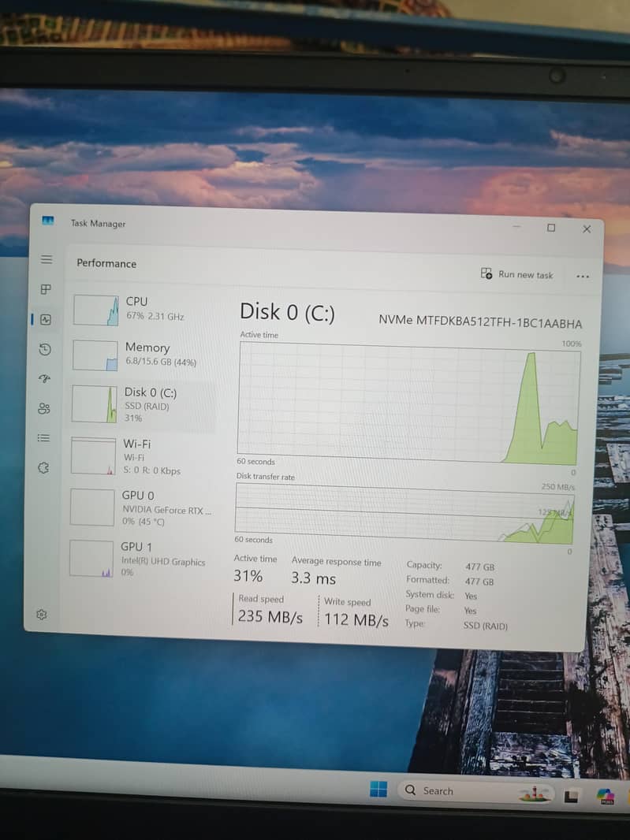The width and height of the screenshot is (630, 840).
Task: Click the 3.3 ms response time value
Action: (x=313, y=578)
